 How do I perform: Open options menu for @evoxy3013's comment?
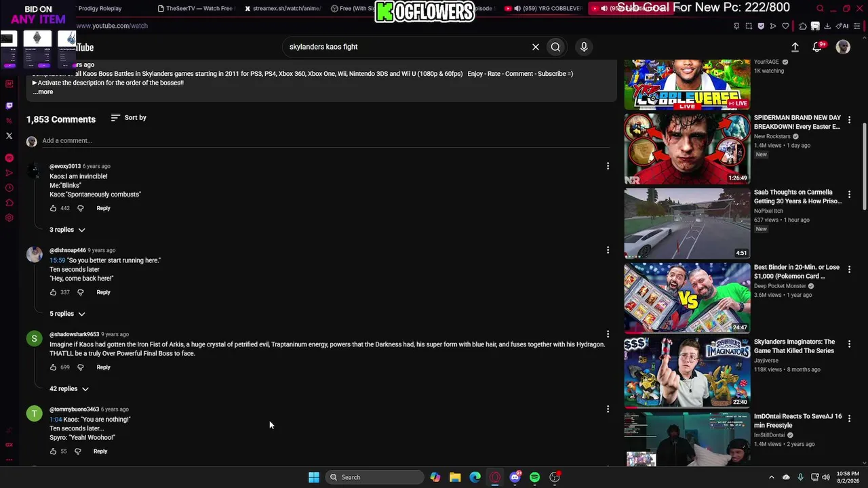point(608,166)
